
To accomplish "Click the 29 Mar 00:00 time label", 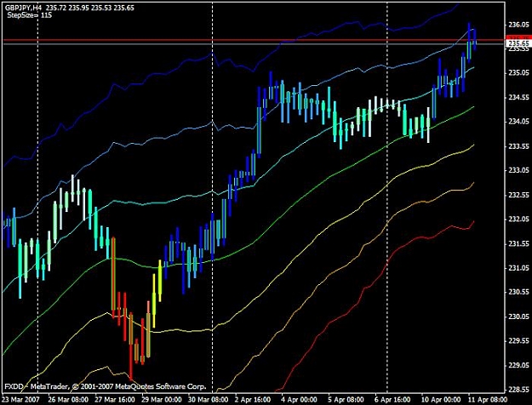I will pyautogui.click(x=162, y=400).
